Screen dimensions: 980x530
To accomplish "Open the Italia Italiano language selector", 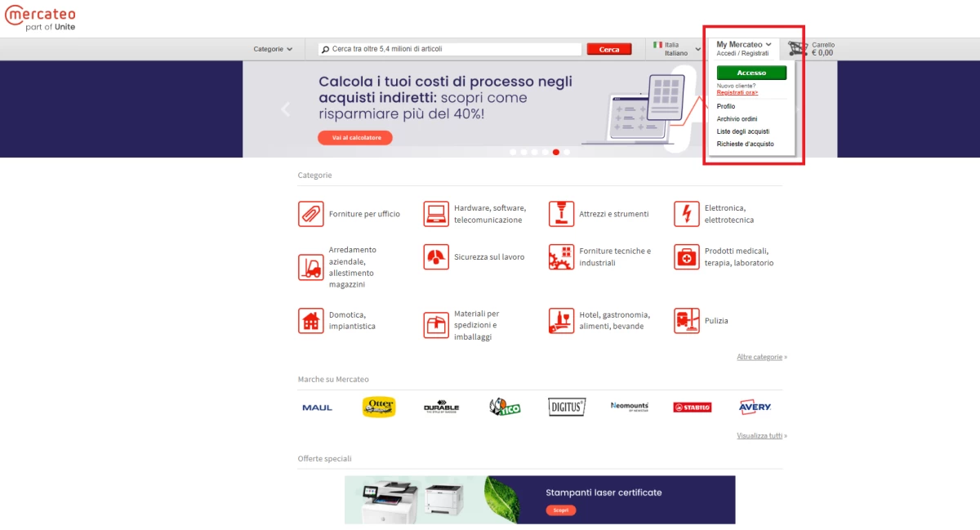I will coord(676,49).
